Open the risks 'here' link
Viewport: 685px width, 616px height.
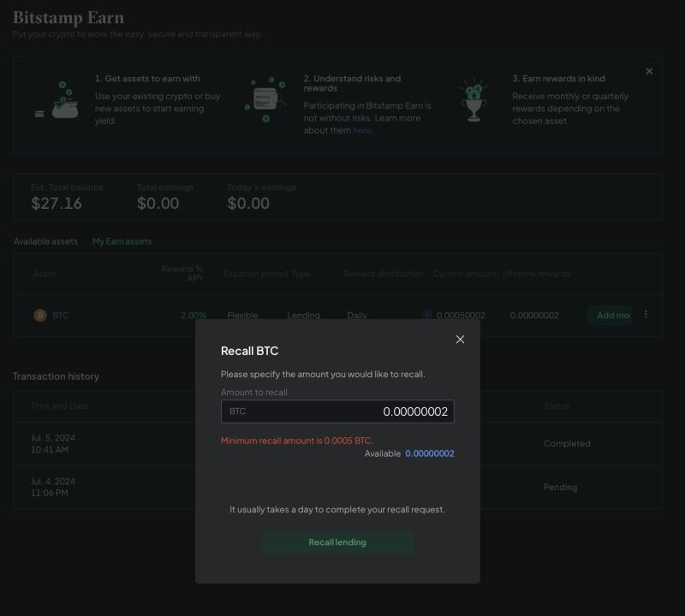click(362, 131)
